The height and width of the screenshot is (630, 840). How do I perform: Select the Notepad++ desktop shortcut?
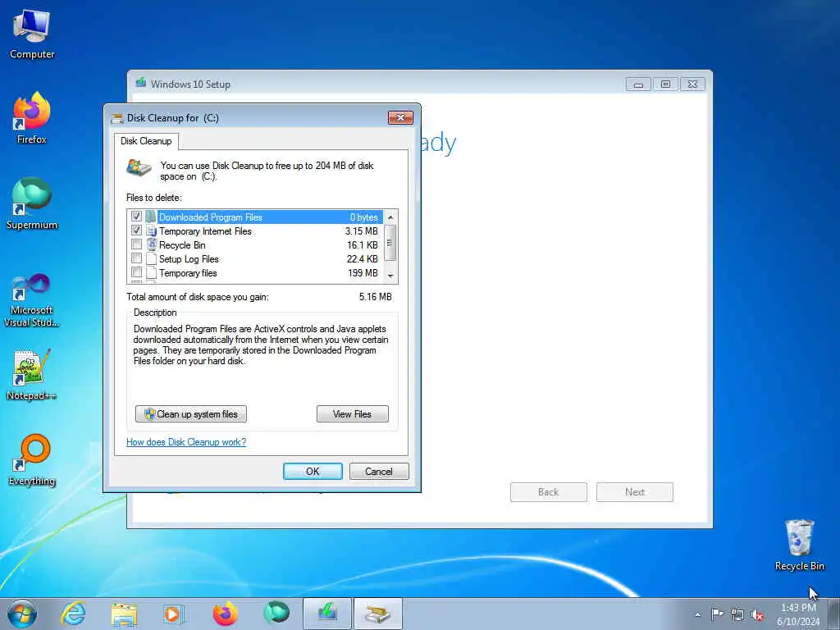tap(32, 375)
